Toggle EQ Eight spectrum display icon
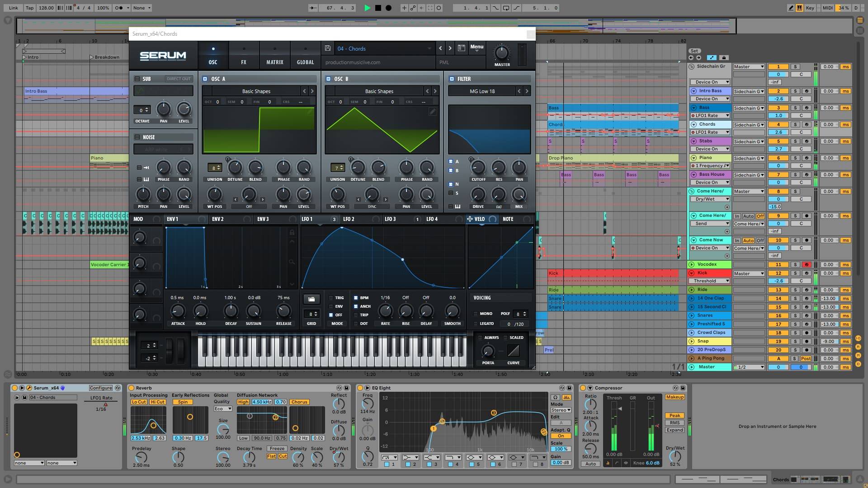This screenshot has height=488, width=868. (566, 397)
